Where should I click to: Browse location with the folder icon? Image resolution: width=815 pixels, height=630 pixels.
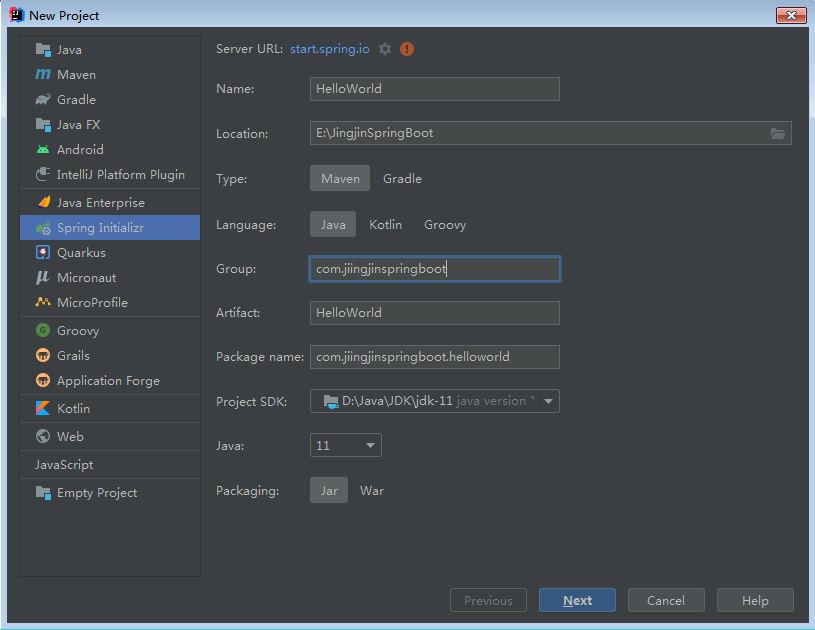click(x=778, y=134)
